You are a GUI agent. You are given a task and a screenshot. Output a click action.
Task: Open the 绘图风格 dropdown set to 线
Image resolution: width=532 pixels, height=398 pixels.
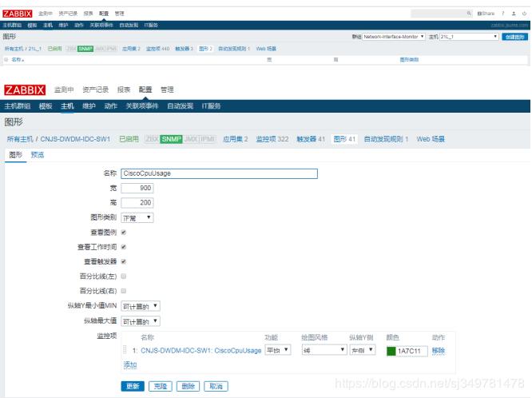[324, 350]
